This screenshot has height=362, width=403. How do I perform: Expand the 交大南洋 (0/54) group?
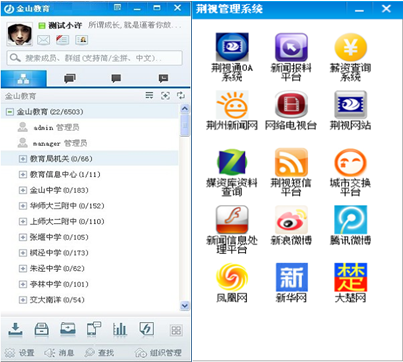pos(22,300)
